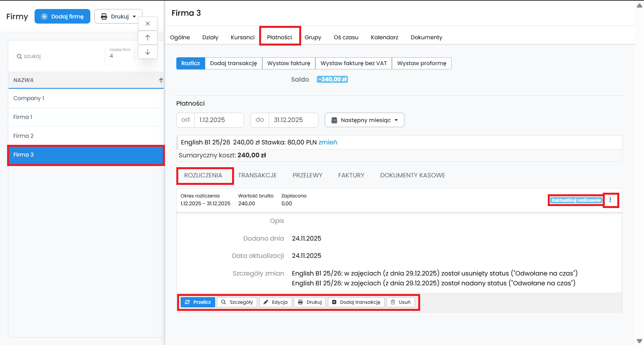This screenshot has width=644, height=345.
Task: Click the Przelicz recalculate button
Action: click(x=198, y=302)
